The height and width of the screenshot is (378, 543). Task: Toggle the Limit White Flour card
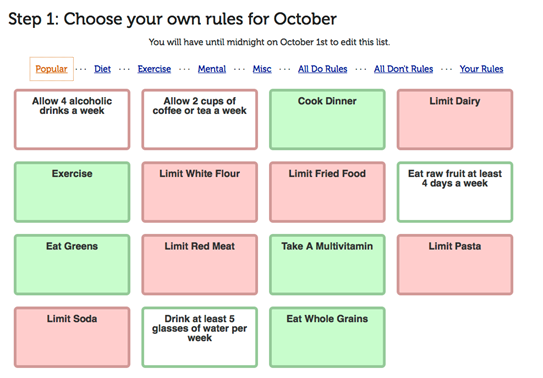[x=199, y=192]
